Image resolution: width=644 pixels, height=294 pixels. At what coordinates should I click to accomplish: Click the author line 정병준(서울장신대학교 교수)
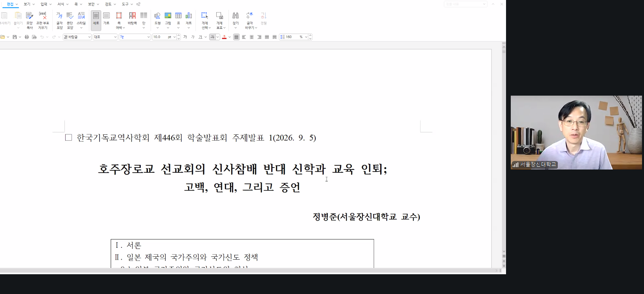click(x=366, y=217)
